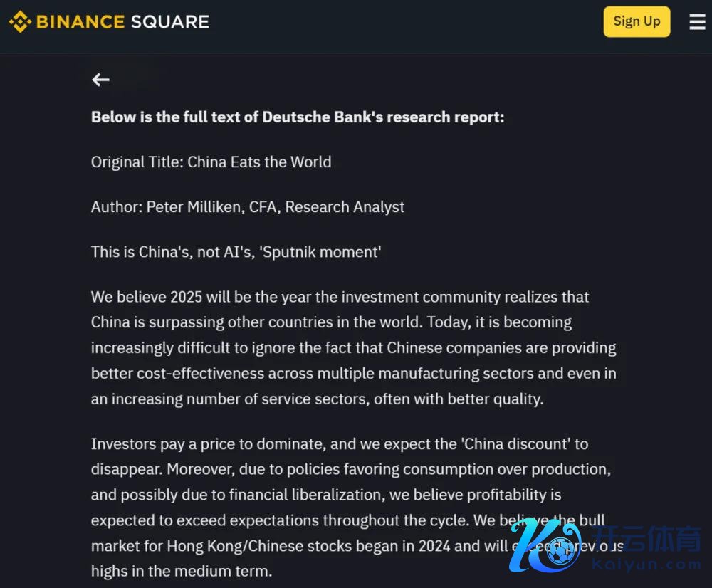This screenshot has height=588, width=712.
Task: Go back using the left arrow
Action: (100, 80)
